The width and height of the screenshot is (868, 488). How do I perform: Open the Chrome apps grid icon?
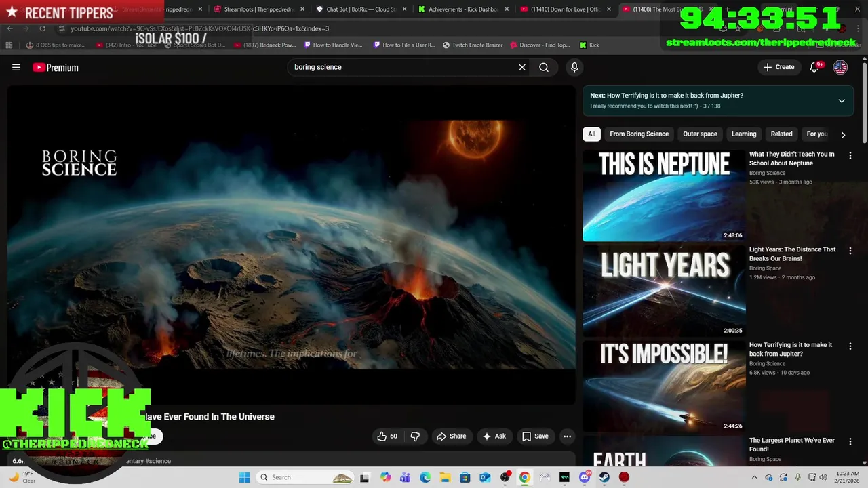[x=9, y=45]
